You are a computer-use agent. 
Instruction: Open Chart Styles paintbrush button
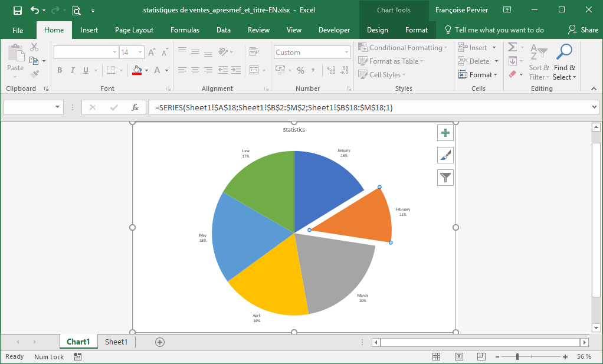coord(445,155)
